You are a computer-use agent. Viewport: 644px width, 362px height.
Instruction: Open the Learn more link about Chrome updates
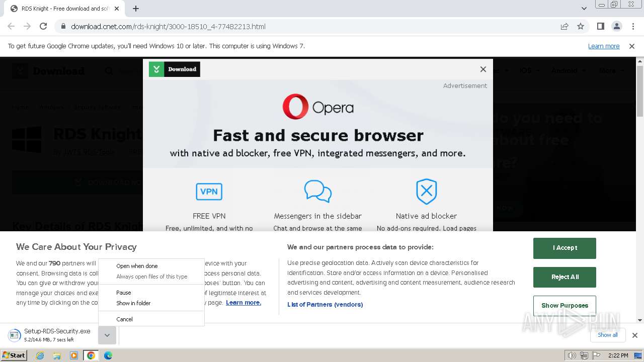click(x=604, y=46)
